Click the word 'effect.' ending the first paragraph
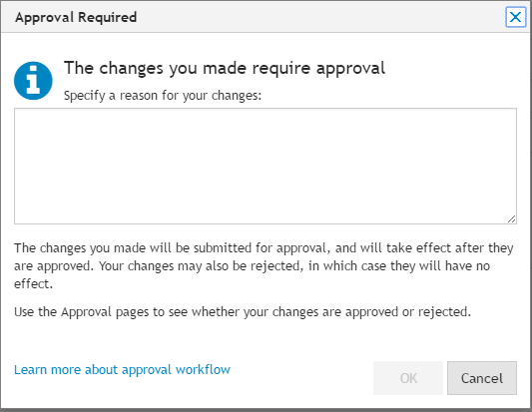Screen dimensions: 532x412 tap(33, 284)
